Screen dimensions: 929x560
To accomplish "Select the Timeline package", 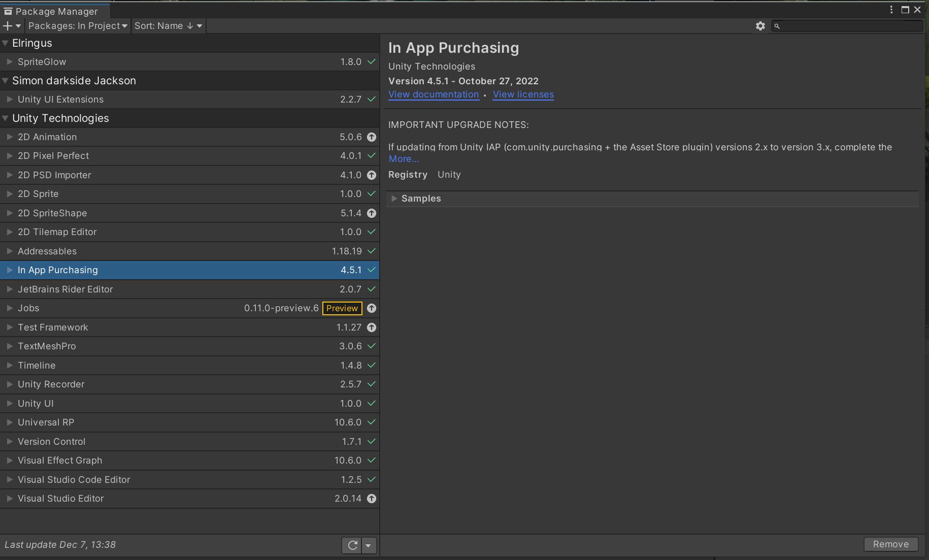I will [190, 366].
